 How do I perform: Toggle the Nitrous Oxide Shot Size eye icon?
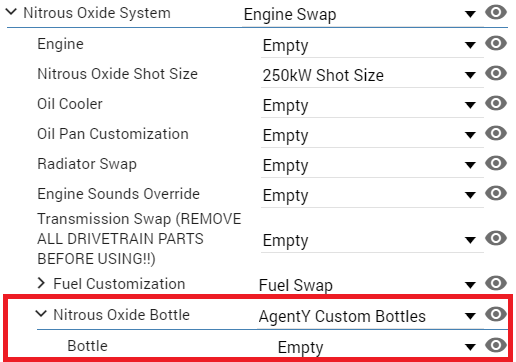point(496,73)
